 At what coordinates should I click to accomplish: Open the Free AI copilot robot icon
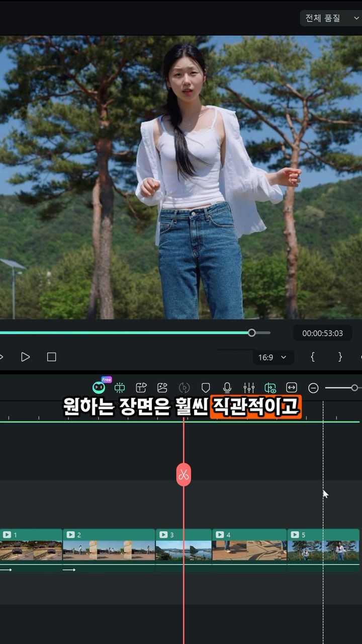tap(99, 387)
